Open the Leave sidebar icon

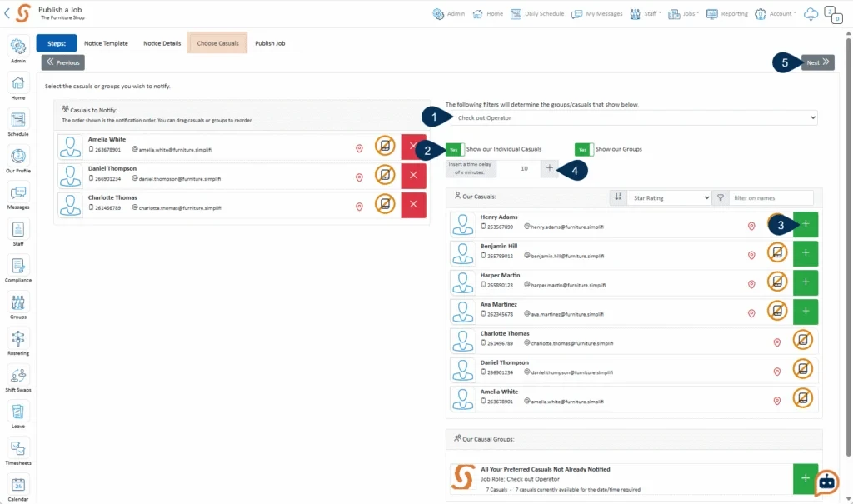click(18, 415)
